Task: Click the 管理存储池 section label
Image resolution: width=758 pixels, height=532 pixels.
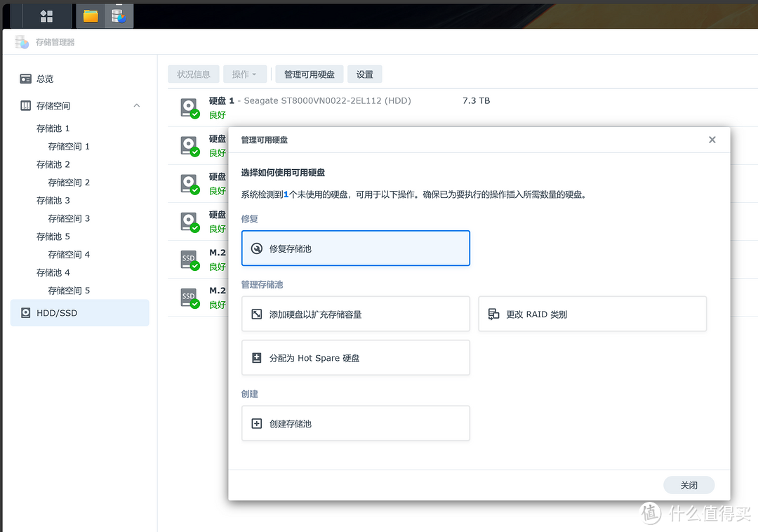Action: (262, 285)
